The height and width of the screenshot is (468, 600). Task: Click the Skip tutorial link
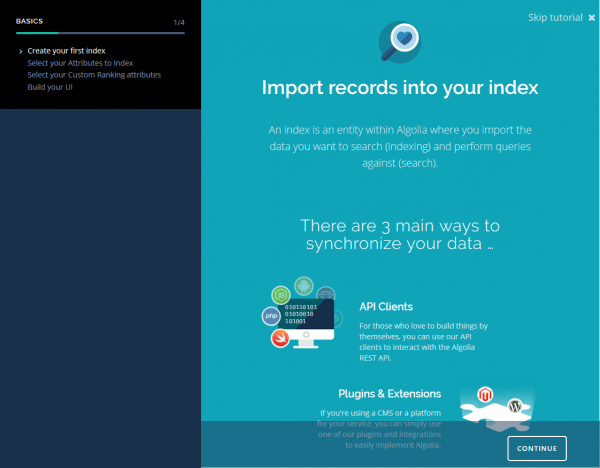(555, 18)
